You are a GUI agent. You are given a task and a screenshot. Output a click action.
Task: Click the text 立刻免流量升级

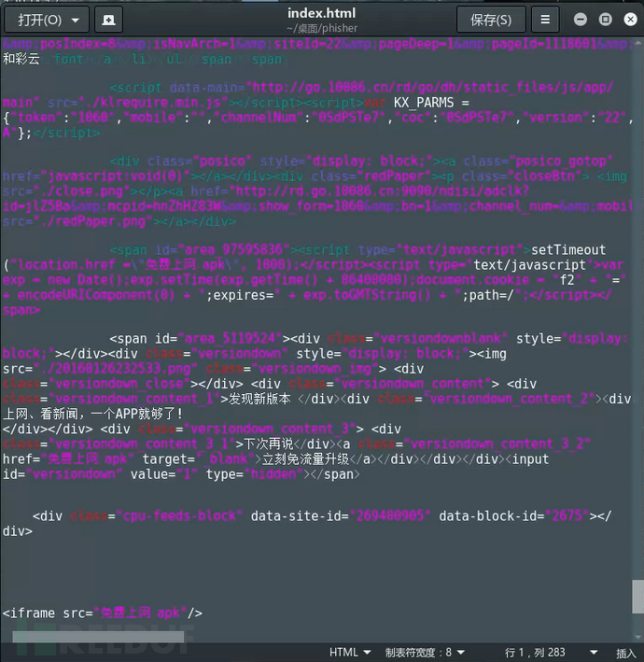tap(305, 459)
